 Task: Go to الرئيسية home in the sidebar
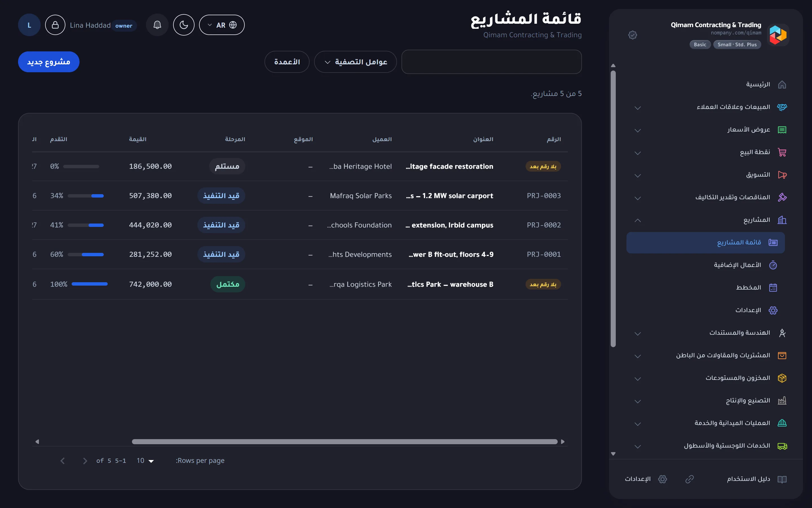(758, 85)
